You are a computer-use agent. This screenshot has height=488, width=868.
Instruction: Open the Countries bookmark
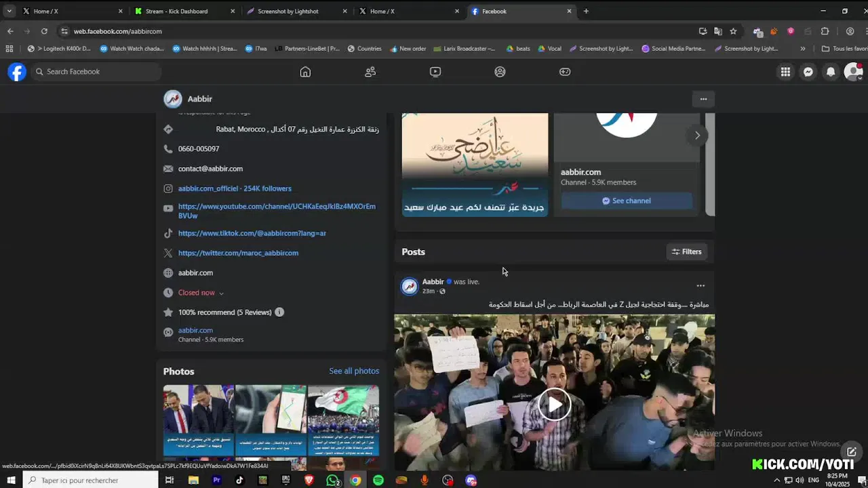tap(364, 49)
